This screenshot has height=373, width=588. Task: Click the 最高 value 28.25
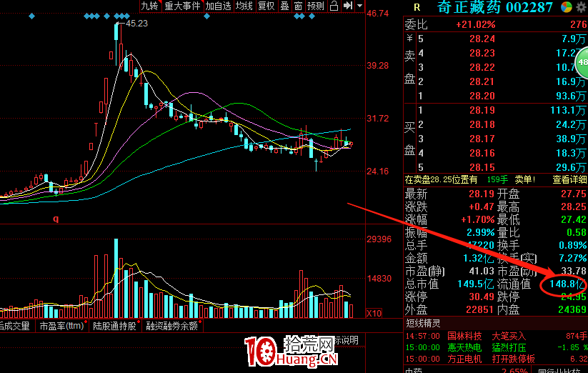tap(574, 207)
